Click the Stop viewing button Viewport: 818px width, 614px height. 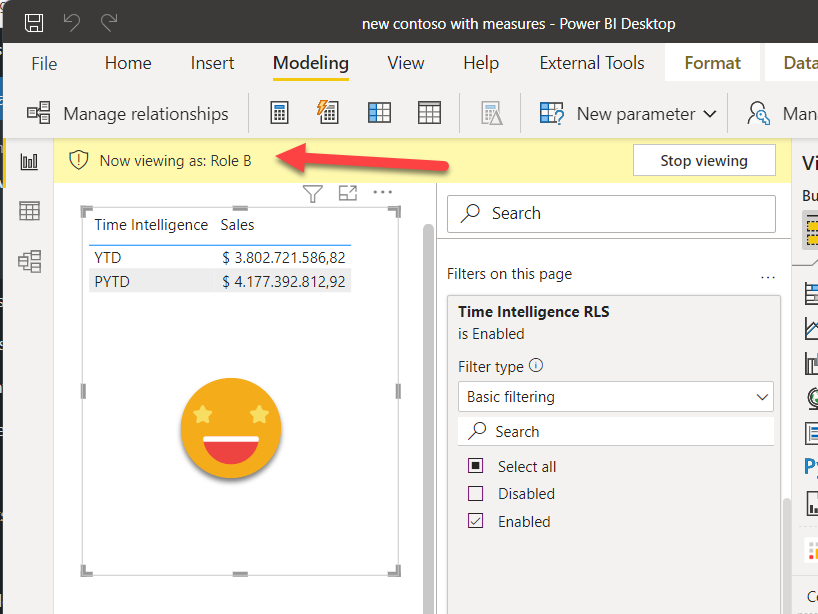[x=704, y=160]
